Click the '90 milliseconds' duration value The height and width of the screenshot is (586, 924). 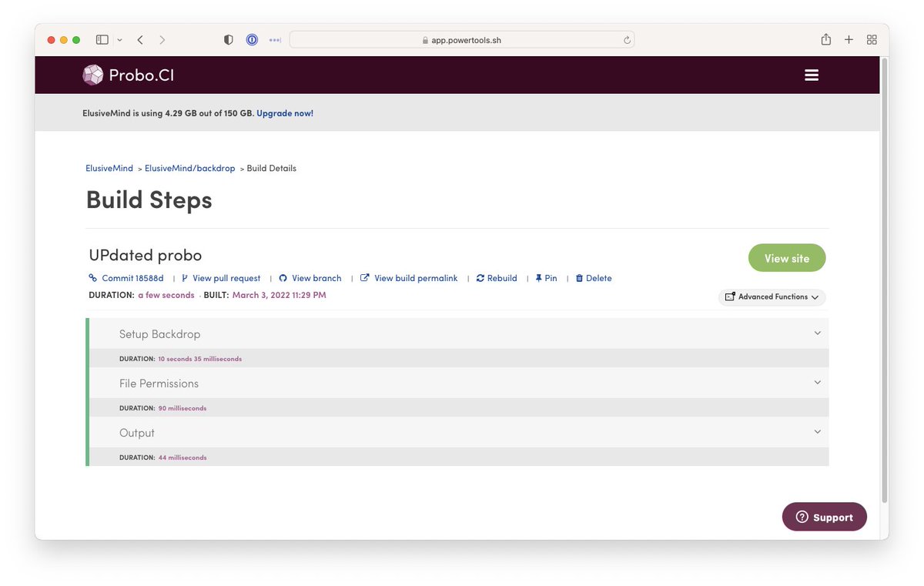coord(182,408)
